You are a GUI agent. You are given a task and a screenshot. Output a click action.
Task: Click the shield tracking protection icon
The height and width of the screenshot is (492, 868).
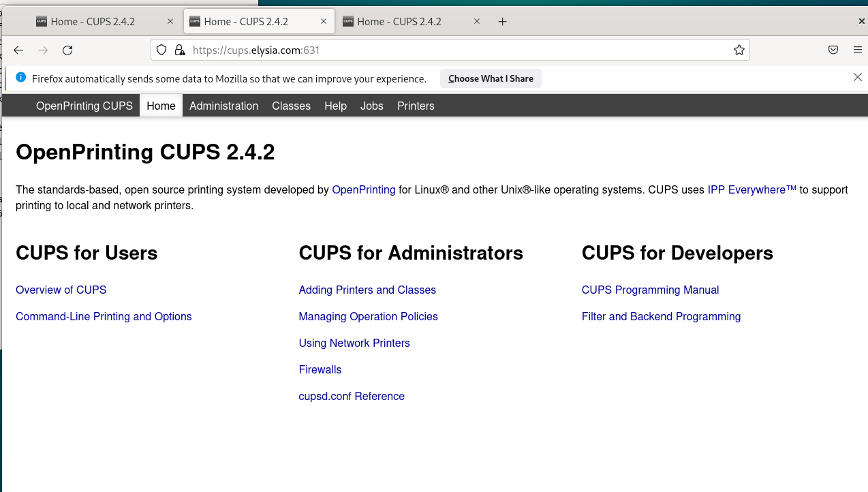161,50
